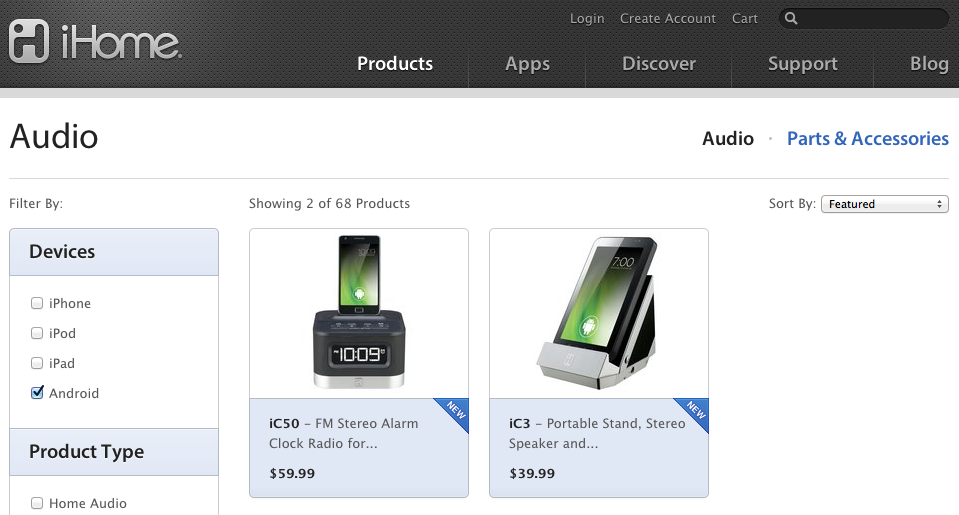Uncheck the Android device filter
This screenshot has width=959, height=515.
[37, 393]
